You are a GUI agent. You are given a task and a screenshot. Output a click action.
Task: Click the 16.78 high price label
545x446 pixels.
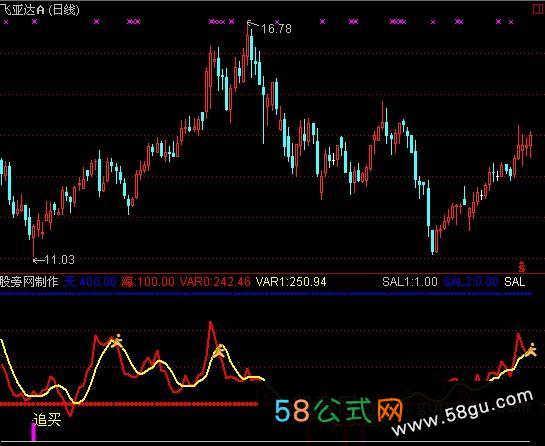(276, 29)
